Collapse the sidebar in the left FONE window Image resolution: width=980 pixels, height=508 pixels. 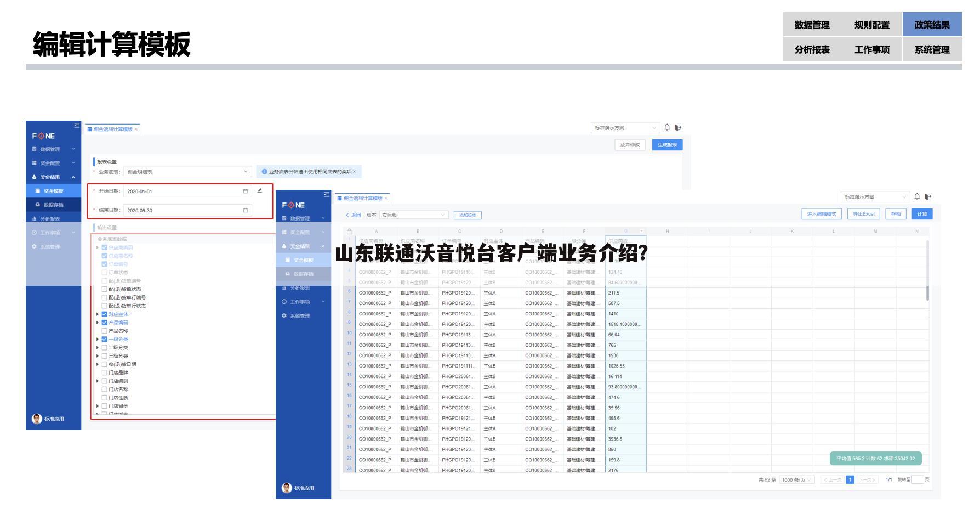pyautogui.click(x=76, y=126)
